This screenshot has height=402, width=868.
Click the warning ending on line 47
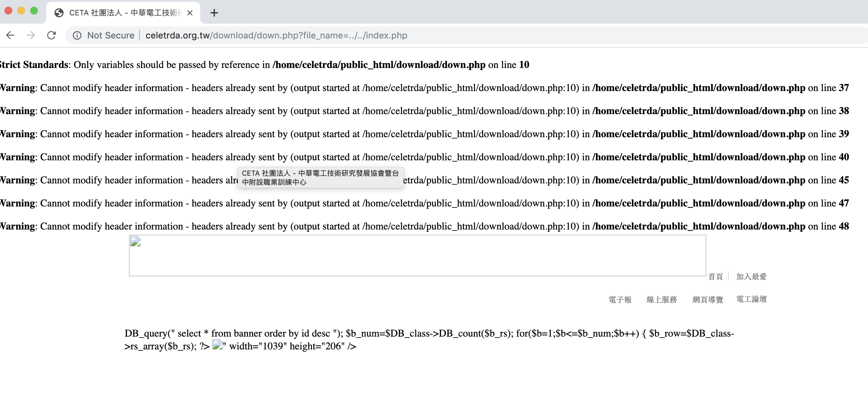(424, 203)
